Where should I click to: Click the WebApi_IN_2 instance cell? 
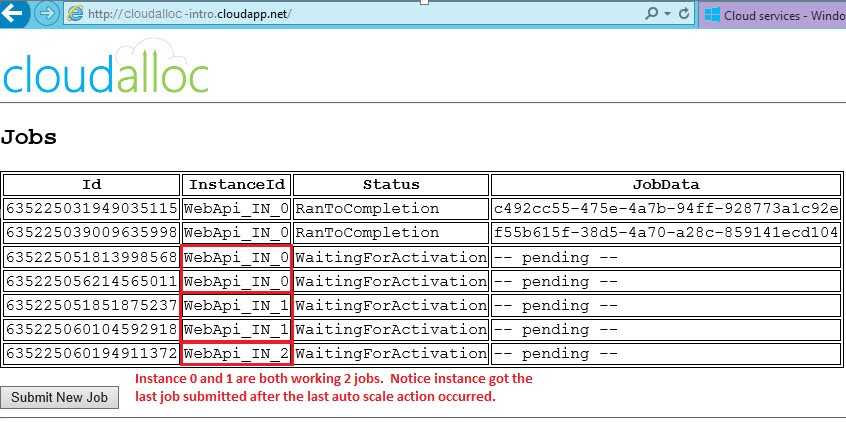(237, 353)
